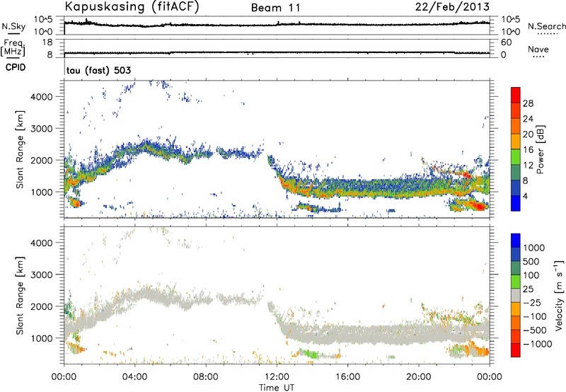Click the solid line sample under 'N.Sky'

pos(13,34)
